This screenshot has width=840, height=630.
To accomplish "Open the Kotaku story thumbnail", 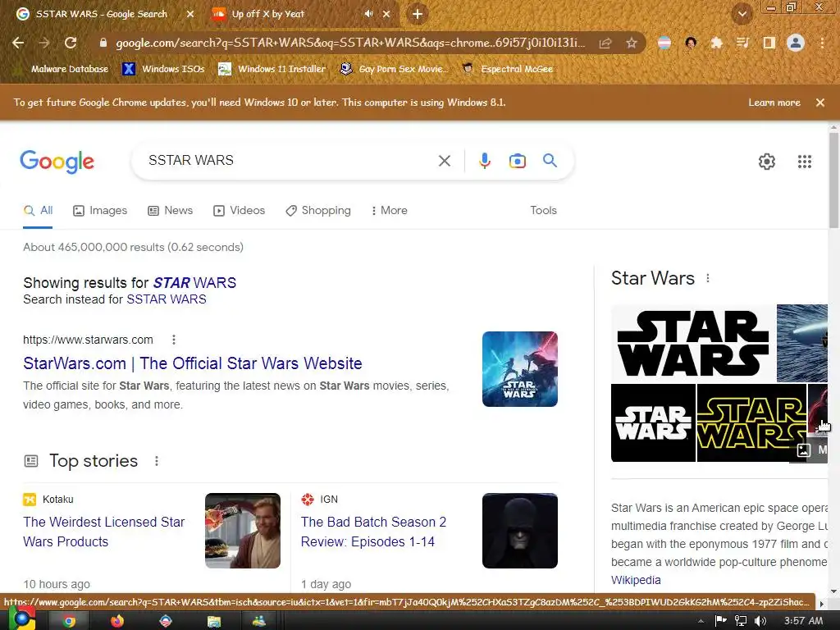I will point(243,531).
